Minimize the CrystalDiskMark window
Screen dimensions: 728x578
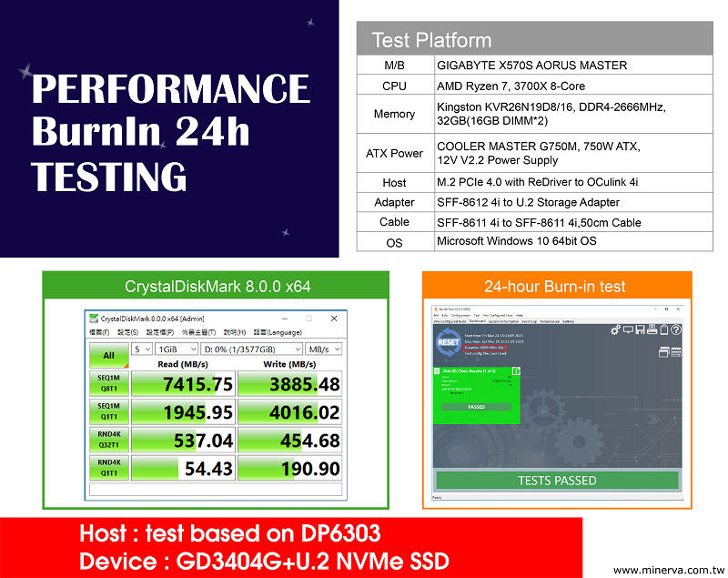click(285, 319)
